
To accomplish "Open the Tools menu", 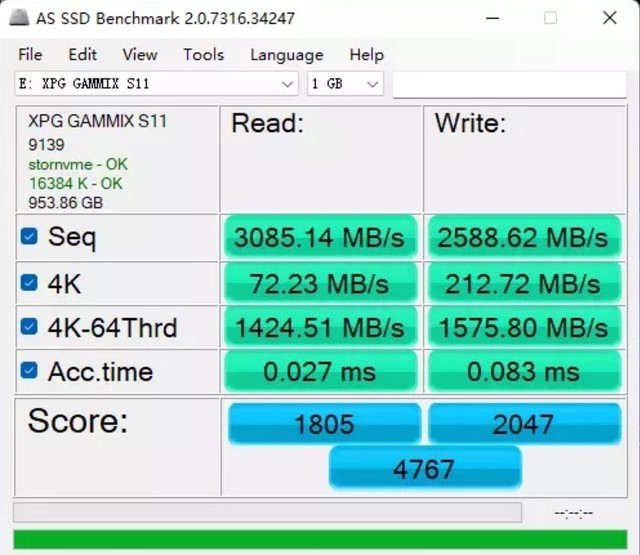I will click(204, 54).
